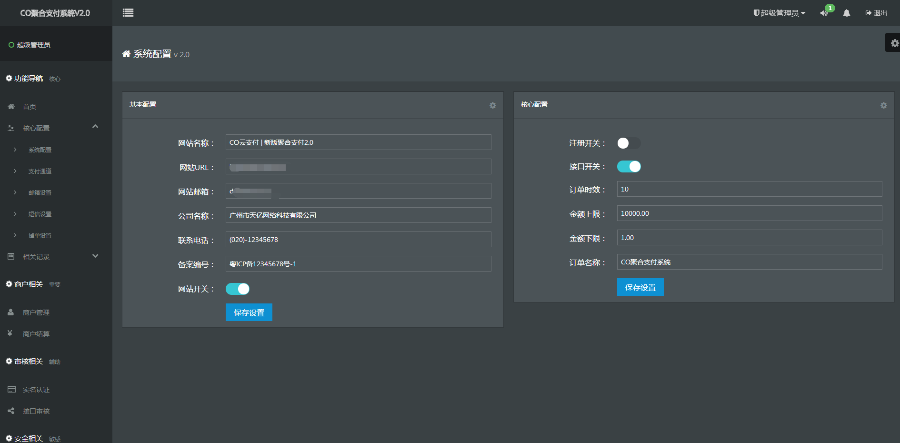Open the megaphone announcements icon with badge
This screenshot has width=900, height=443.
[824, 13]
